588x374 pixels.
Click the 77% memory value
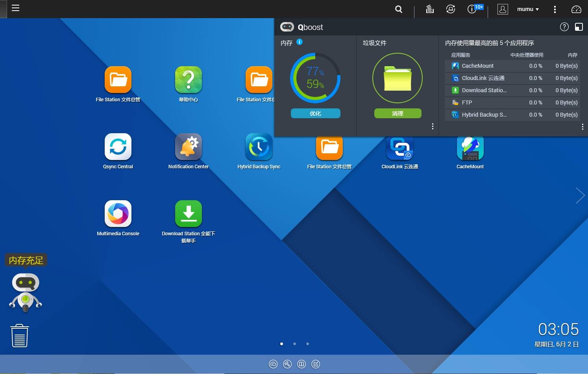coord(315,71)
